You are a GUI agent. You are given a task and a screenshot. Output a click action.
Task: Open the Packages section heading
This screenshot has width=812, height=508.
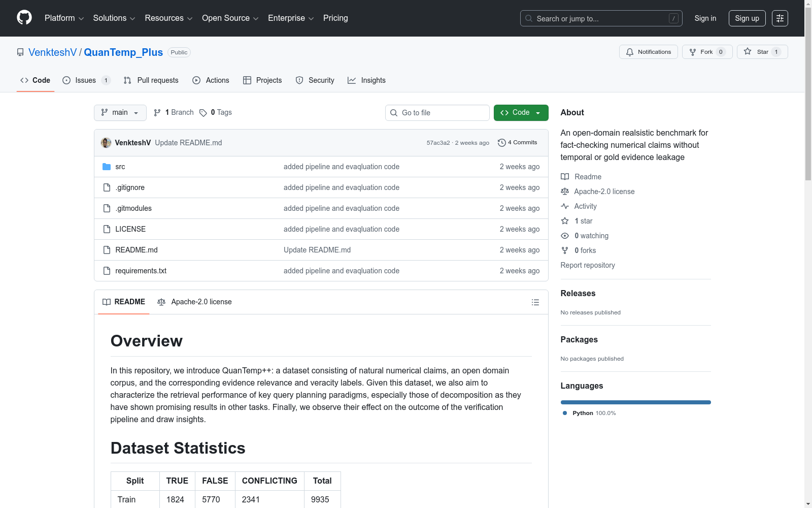[579, 339]
